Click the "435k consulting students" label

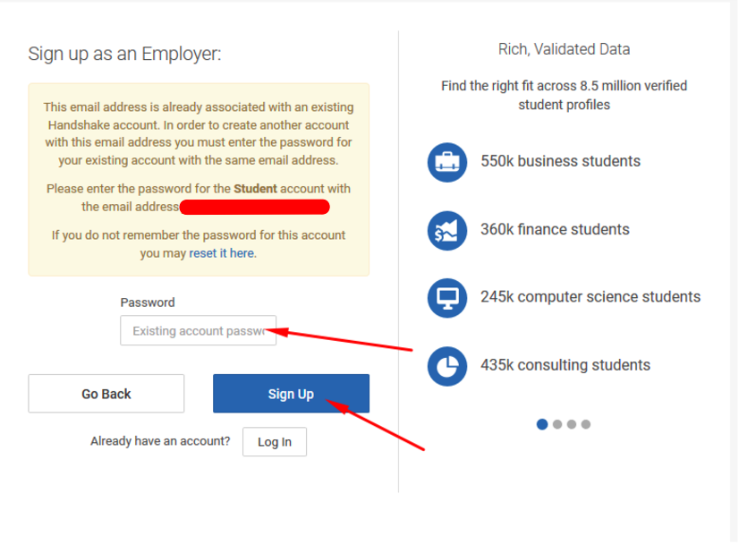[x=565, y=365]
